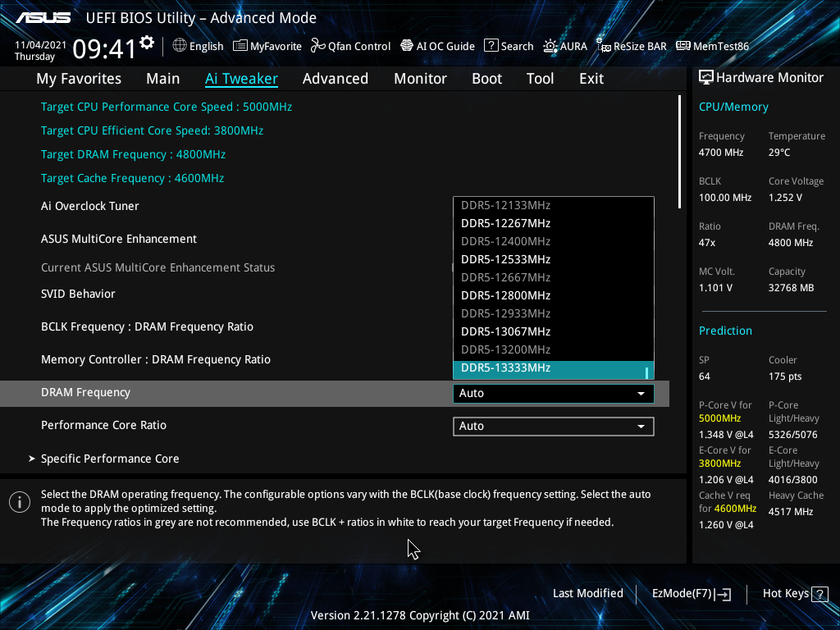The image size is (840, 630).
Task: Click the info icon beside the help text
Action: tap(20, 503)
